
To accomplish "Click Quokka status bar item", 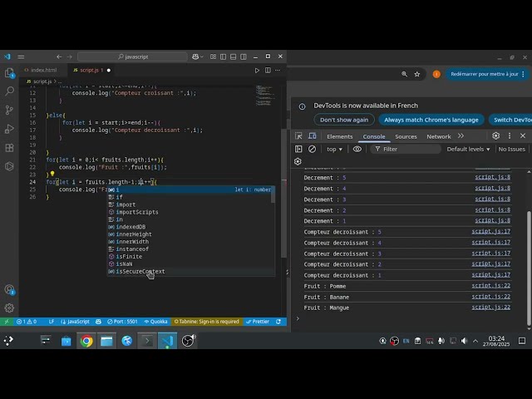I will click(x=155, y=322).
